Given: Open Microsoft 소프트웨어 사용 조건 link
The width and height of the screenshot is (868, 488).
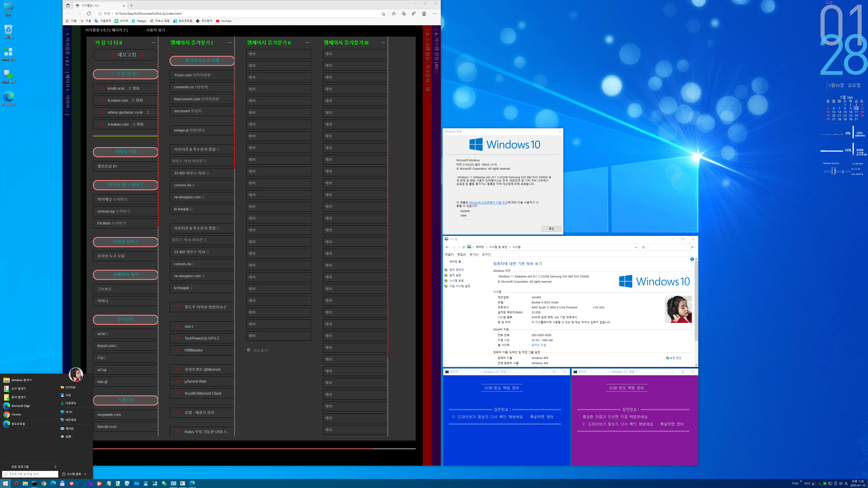Looking at the screenshot, I should pos(488,202).
